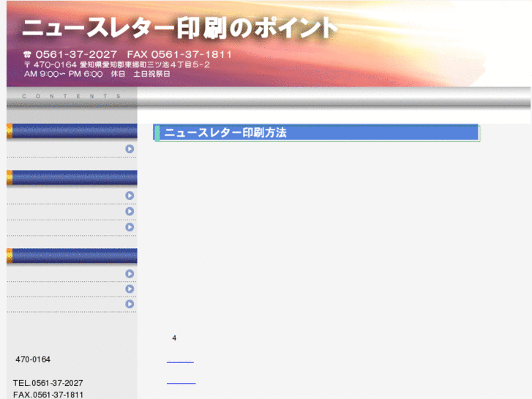Click the arrow icon in the first sidebar section
The image size is (532, 399).
(130, 149)
